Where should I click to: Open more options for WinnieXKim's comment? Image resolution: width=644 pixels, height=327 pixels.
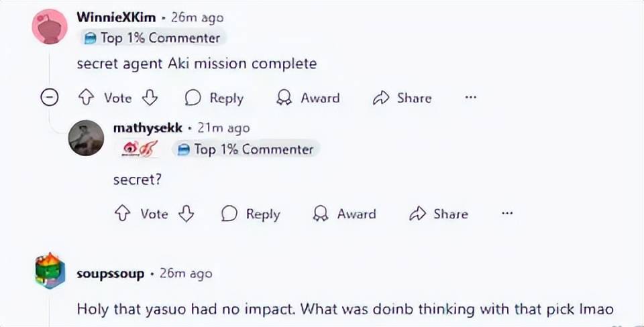click(x=470, y=98)
